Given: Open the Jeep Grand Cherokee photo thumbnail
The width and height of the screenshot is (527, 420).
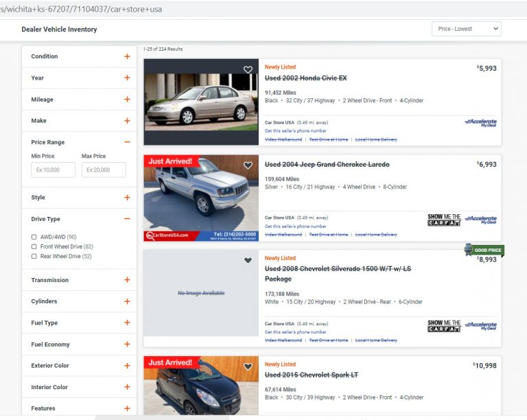Looking at the screenshot, I should (x=201, y=198).
